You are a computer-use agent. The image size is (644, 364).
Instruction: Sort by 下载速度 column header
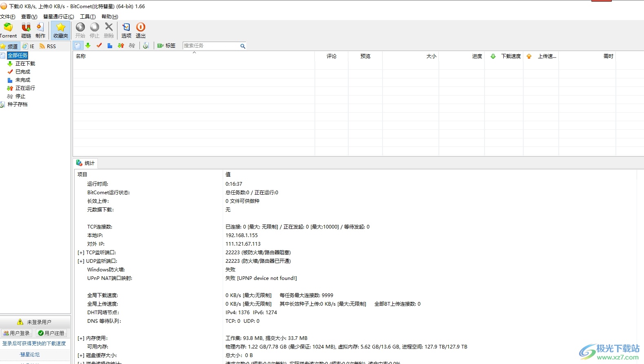pos(504,56)
